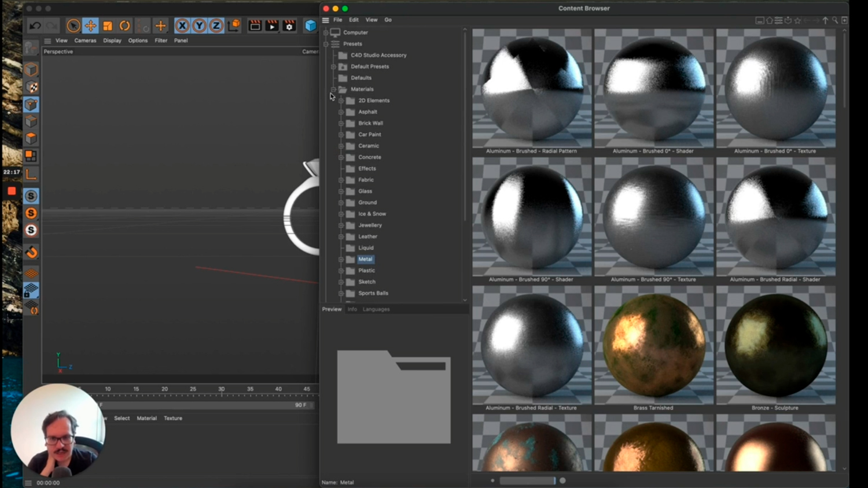868x488 pixels.
Task: Toggle first grey S snap icon
Action: tap(31, 196)
